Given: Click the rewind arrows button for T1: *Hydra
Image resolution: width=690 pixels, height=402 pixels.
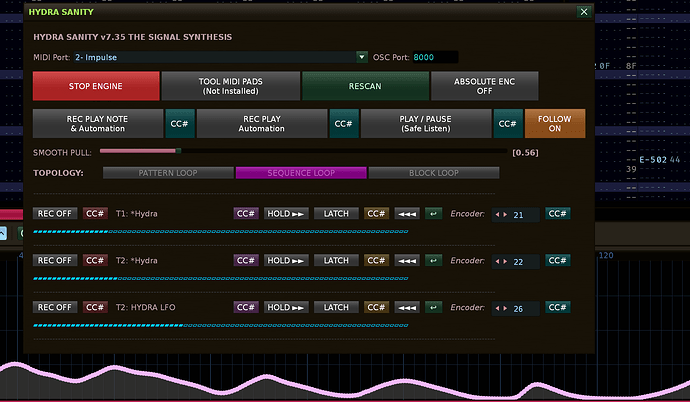Looking at the screenshot, I should coord(406,214).
